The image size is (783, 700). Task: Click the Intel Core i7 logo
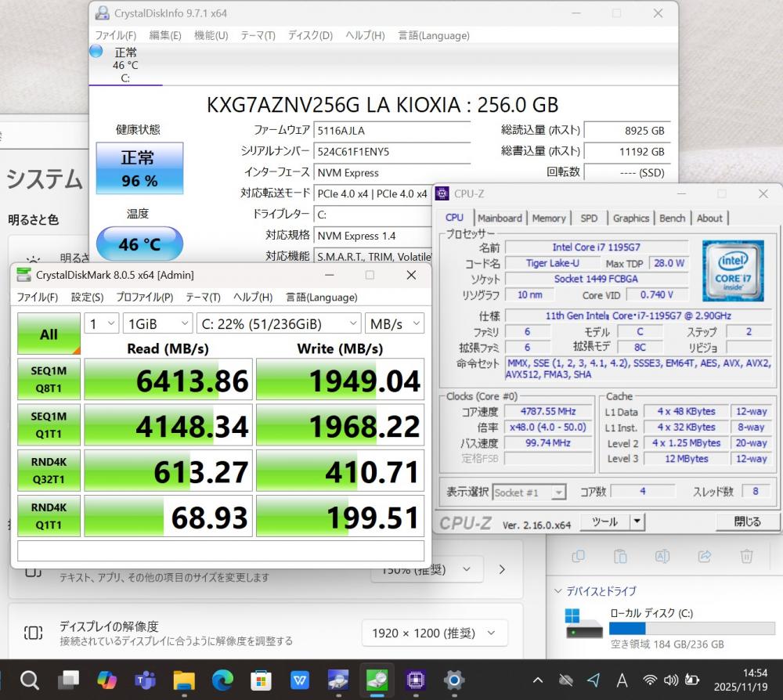coord(733,270)
